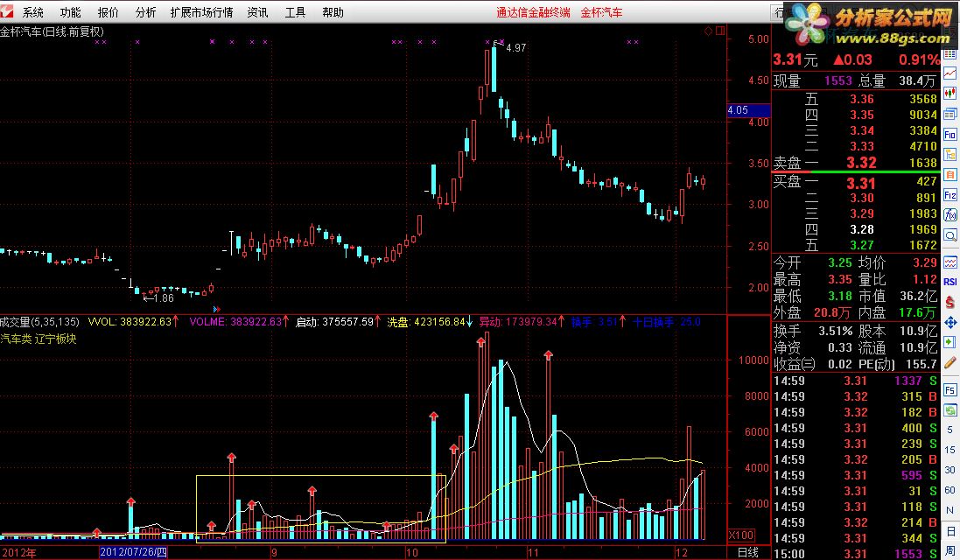Click sell-one price 3.32
Image resolution: width=960 pixels, height=560 pixels.
[x=861, y=163]
